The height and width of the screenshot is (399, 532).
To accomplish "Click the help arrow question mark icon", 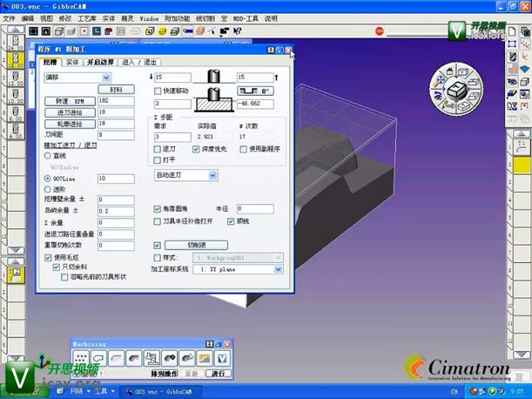I will tap(238, 31).
